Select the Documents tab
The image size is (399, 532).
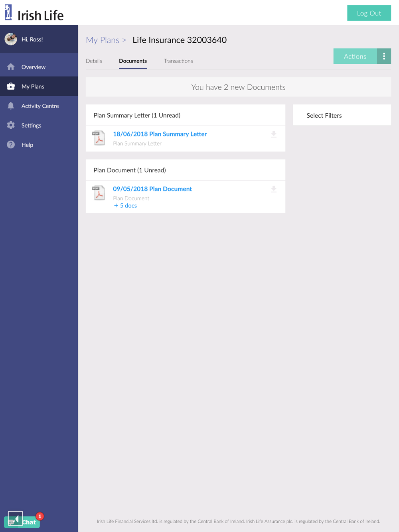[x=133, y=61]
